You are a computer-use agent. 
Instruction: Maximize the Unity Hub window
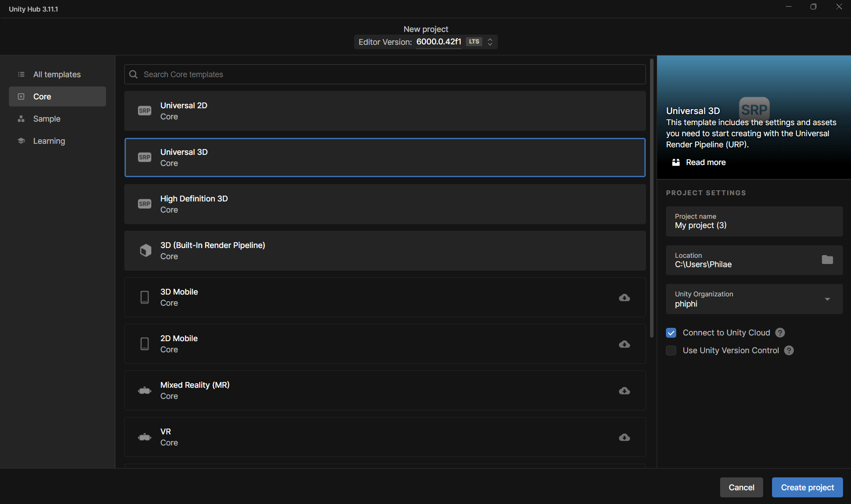click(x=813, y=7)
